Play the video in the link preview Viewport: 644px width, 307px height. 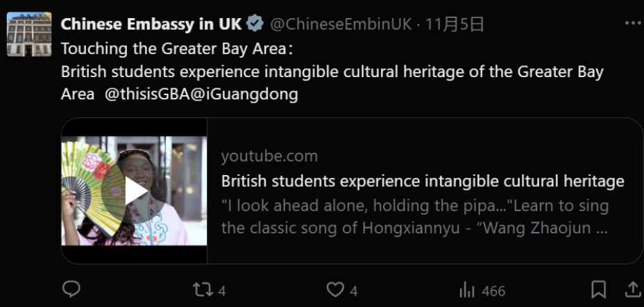click(135, 191)
